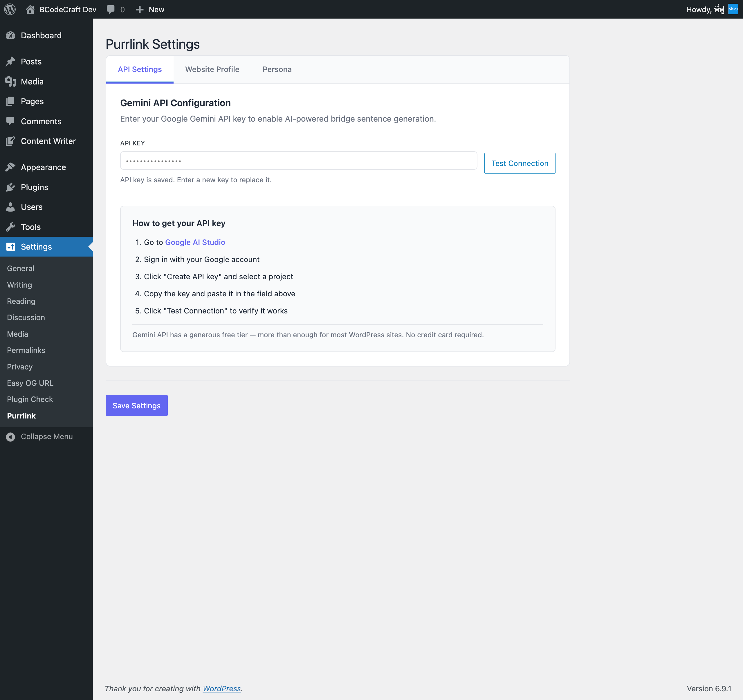Open Appearance via its brush icon
This screenshot has width=743, height=700.
[x=10, y=167]
